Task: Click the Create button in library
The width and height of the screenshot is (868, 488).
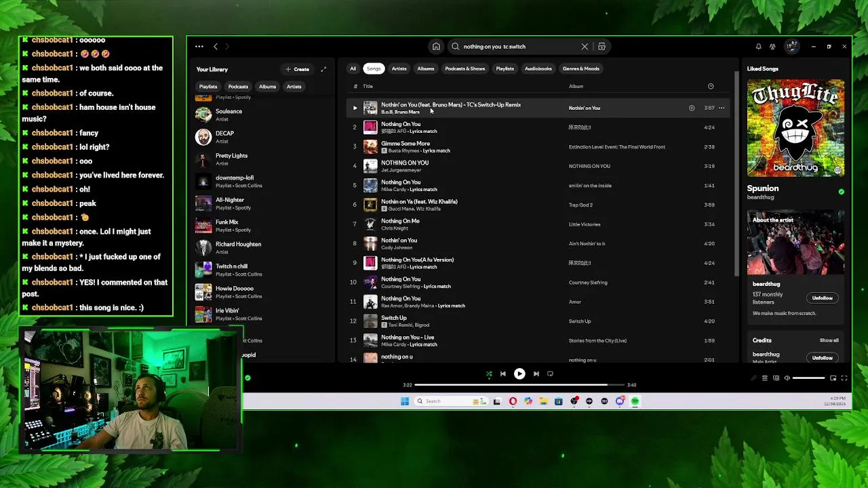Action: pyautogui.click(x=298, y=69)
